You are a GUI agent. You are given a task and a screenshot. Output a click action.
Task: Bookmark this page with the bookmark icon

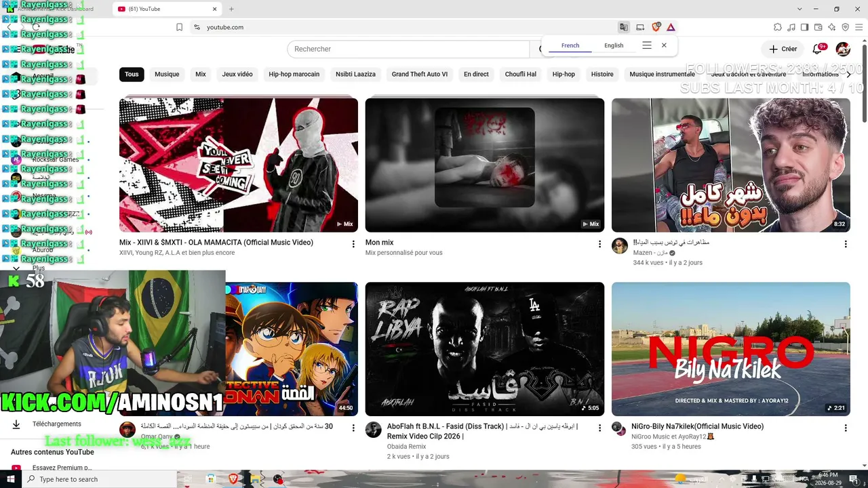pyautogui.click(x=179, y=27)
